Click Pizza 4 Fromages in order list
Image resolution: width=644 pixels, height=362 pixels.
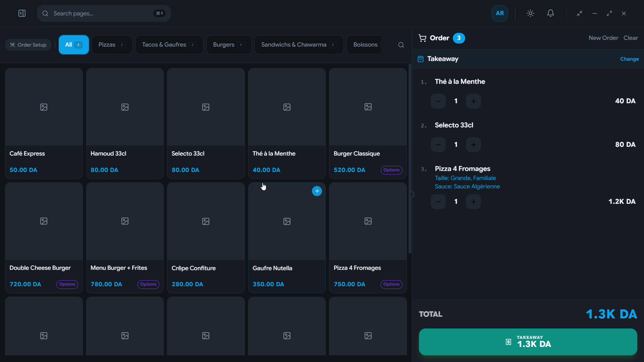(463, 169)
